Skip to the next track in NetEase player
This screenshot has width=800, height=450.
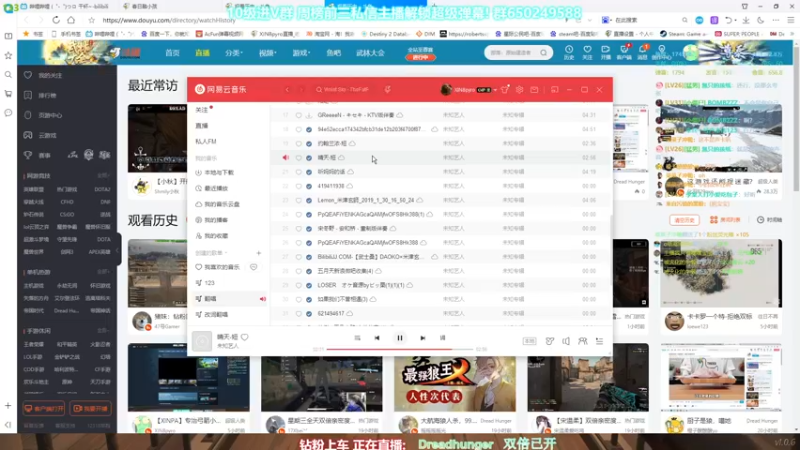tap(422, 338)
